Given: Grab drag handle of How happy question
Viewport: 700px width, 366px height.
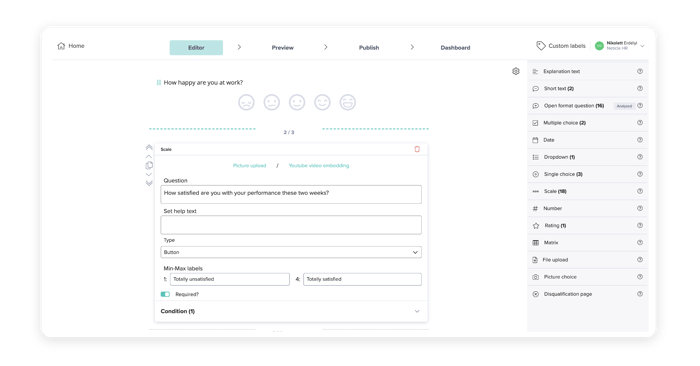Looking at the screenshot, I should 158,83.
